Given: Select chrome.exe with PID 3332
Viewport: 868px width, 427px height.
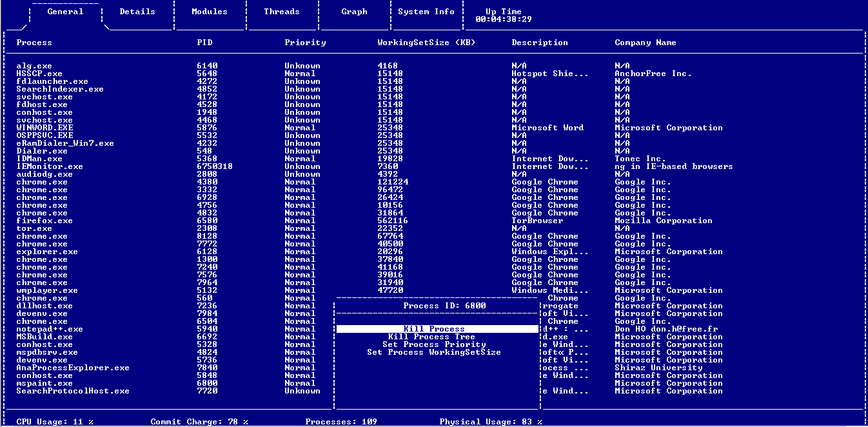Looking at the screenshot, I should coord(42,190).
